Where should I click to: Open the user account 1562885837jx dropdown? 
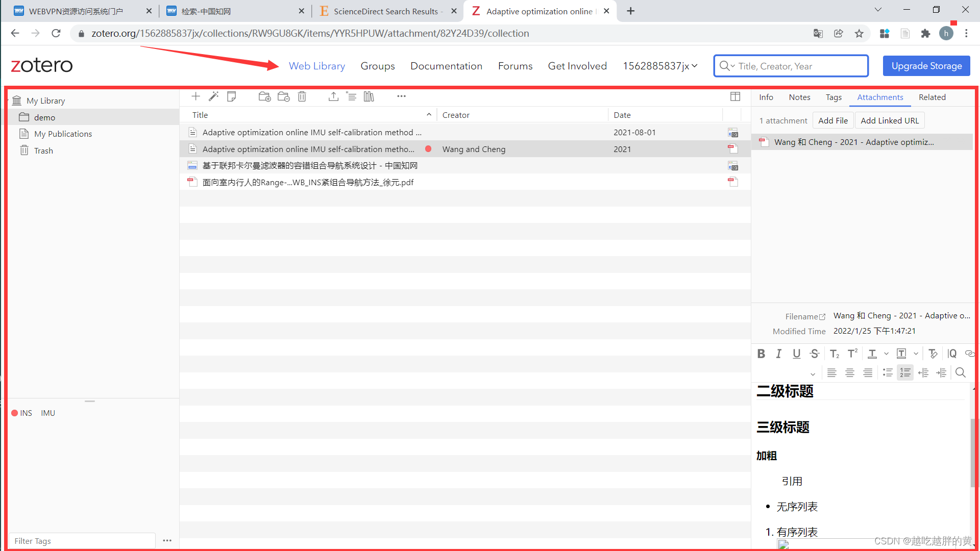(660, 66)
